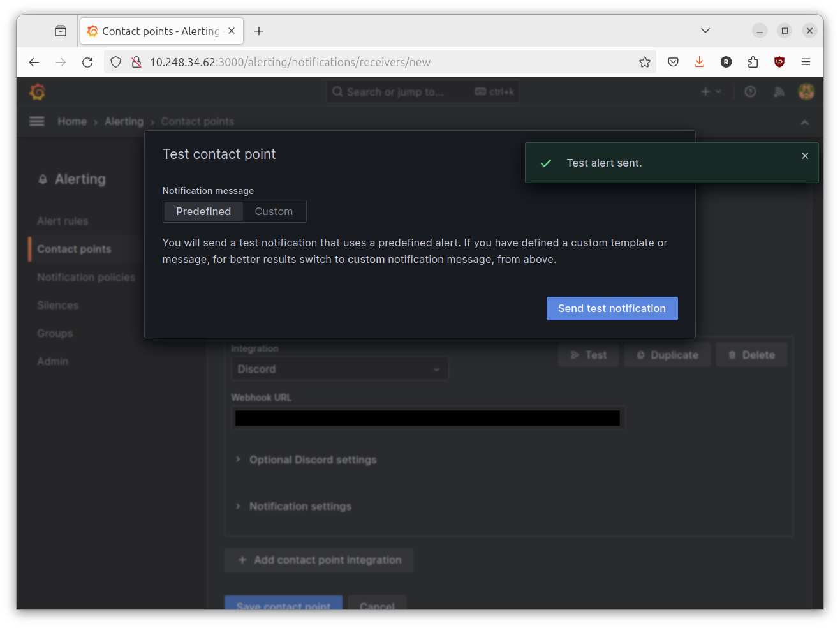
Task: Collapse the top bar chevron
Action: point(805,123)
